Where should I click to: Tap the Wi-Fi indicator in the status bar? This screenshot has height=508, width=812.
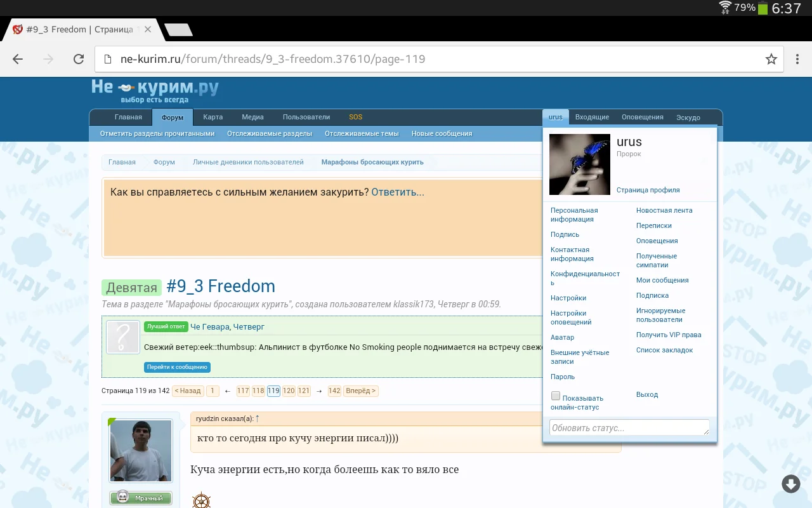[x=724, y=8]
